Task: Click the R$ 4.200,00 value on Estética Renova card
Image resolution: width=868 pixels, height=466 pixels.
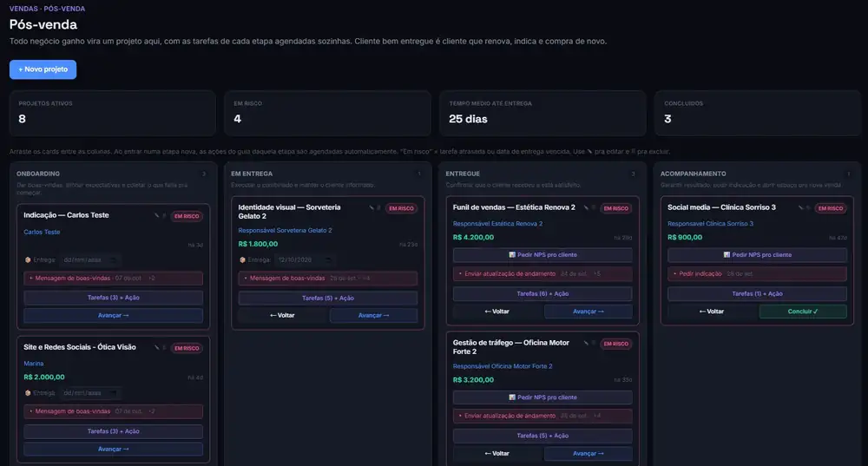Action: [473, 238]
